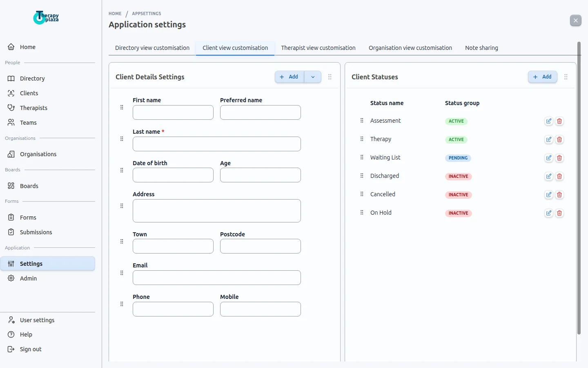Edit the Discharged status
This screenshot has height=368, width=588.
pos(549,176)
